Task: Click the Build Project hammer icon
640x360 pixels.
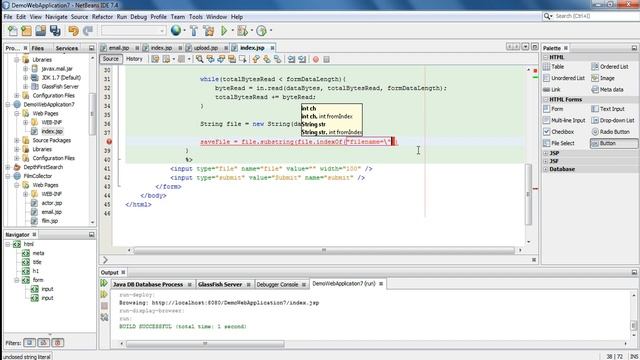Action: click(x=194, y=31)
